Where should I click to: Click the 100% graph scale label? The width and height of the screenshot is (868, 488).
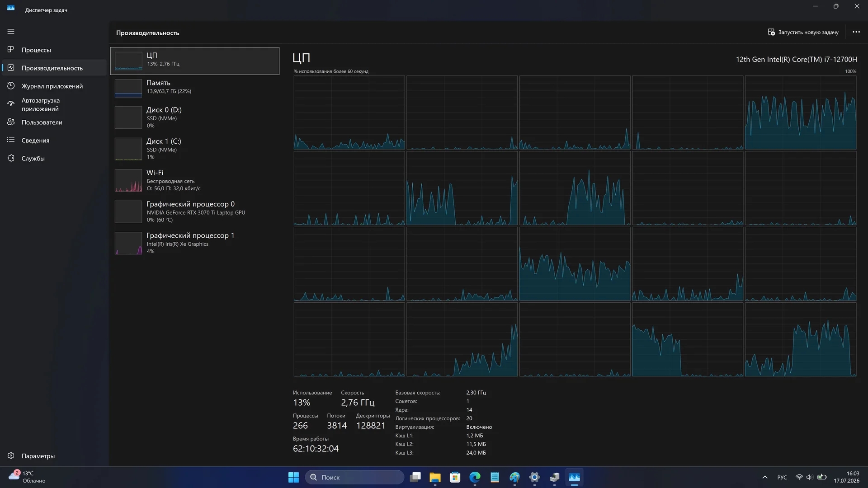tap(850, 71)
